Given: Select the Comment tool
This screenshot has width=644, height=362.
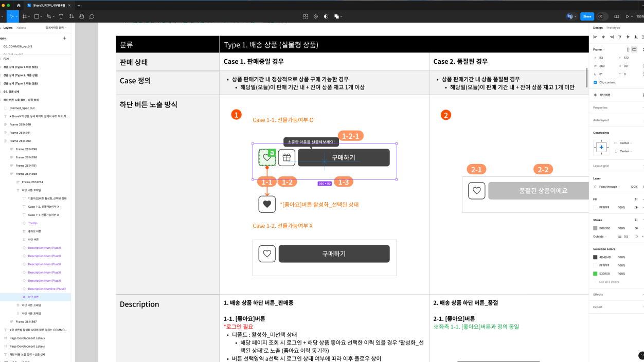Looking at the screenshot, I should (x=92, y=16).
